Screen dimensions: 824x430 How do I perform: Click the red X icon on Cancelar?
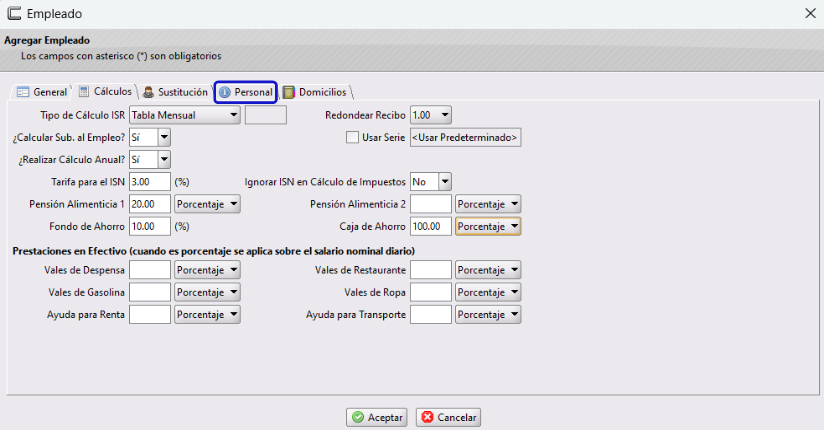pyautogui.click(x=428, y=417)
